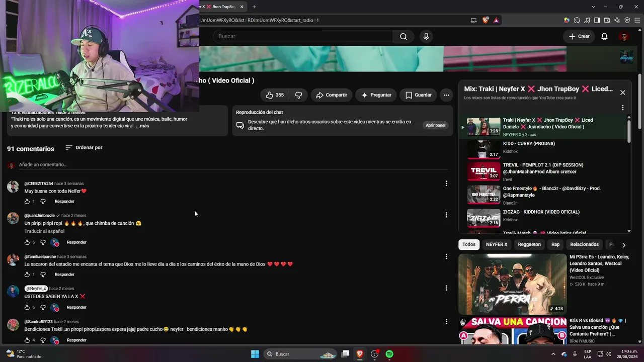
Task: Select the 'NEYFER X' filter chip
Action: click(497, 245)
